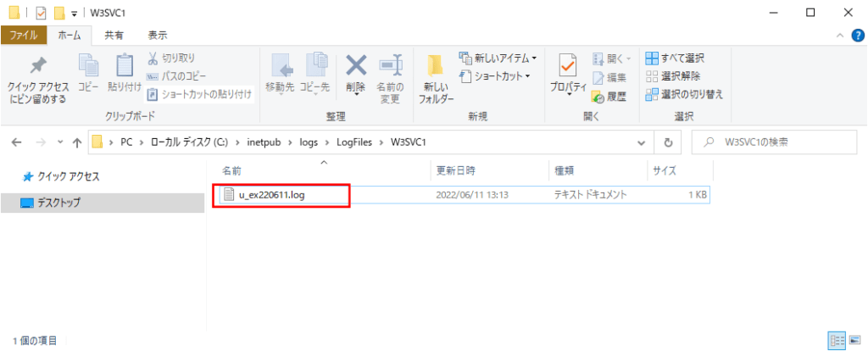The height and width of the screenshot is (351, 868).
Task: Collapse the ribbon with the chevron
Action: point(840,36)
